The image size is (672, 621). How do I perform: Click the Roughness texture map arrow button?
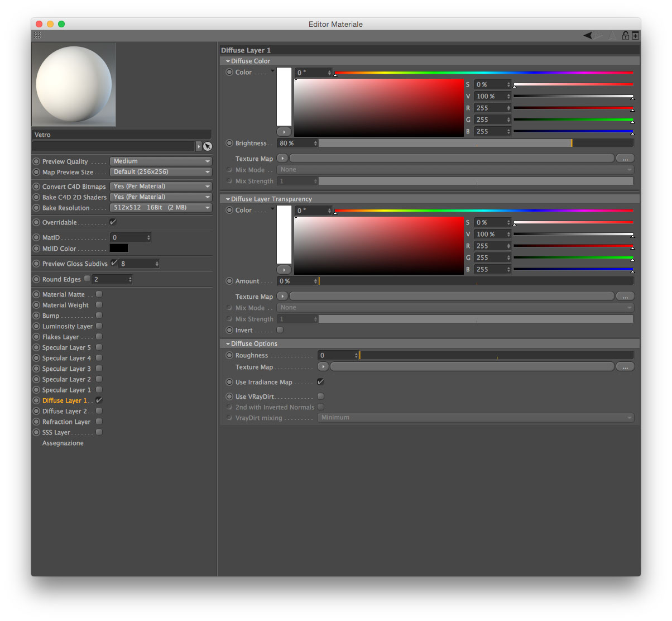click(323, 367)
